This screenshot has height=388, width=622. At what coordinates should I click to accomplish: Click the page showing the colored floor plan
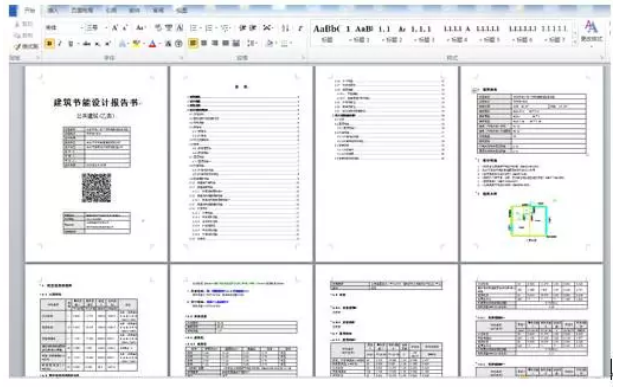point(532,163)
